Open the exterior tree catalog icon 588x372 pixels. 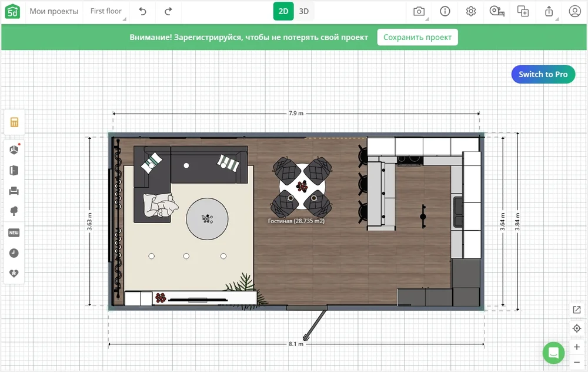click(x=14, y=211)
